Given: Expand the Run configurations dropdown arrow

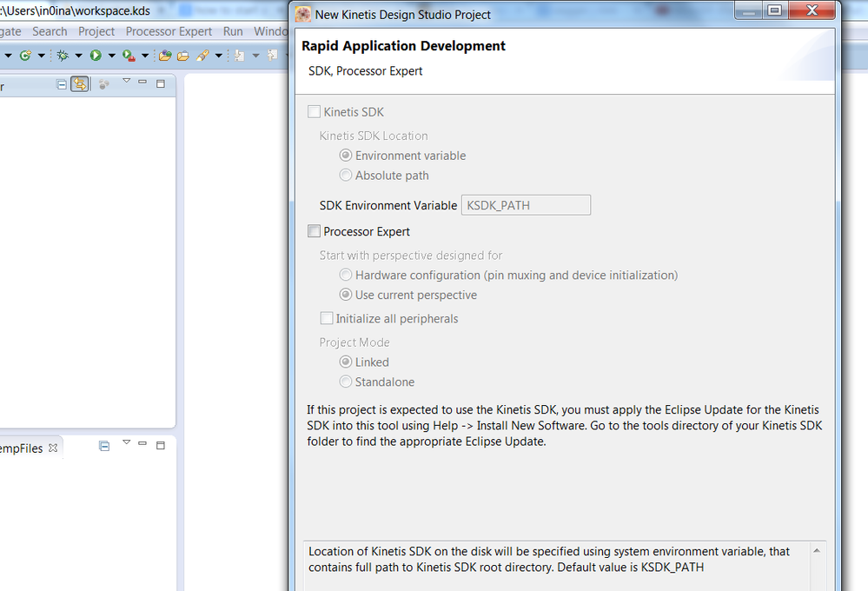Looking at the screenshot, I should (111, 56).
